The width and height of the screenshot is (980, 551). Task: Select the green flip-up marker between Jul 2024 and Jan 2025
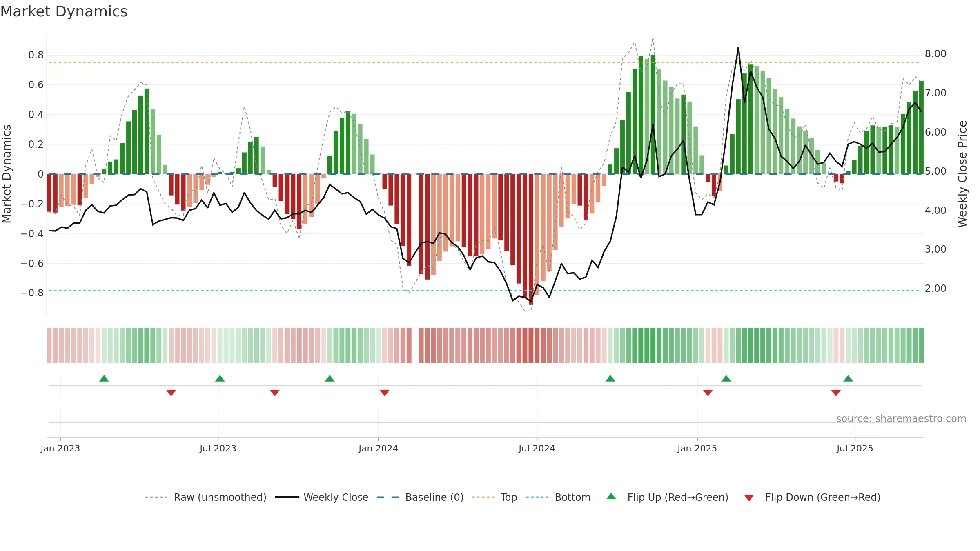click(x=610, y=378)
